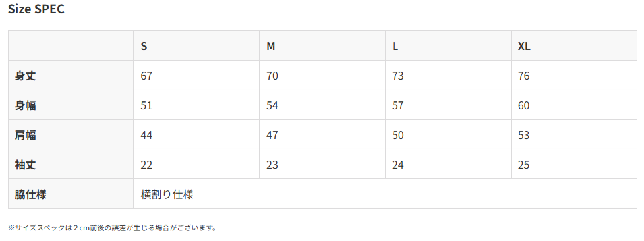Viewport: 644px width, 241px height.
Task: Click the value 47 for M 肩幅
Action: pyautogui.click(x=272, y=135)
